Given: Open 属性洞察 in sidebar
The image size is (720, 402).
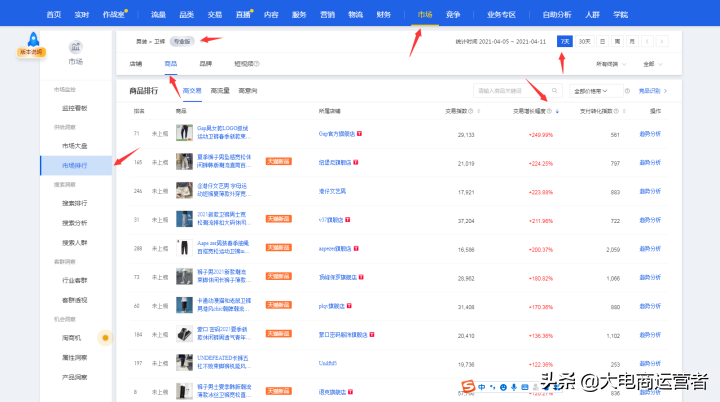Looking at the screenshot, I should point(74,357).
